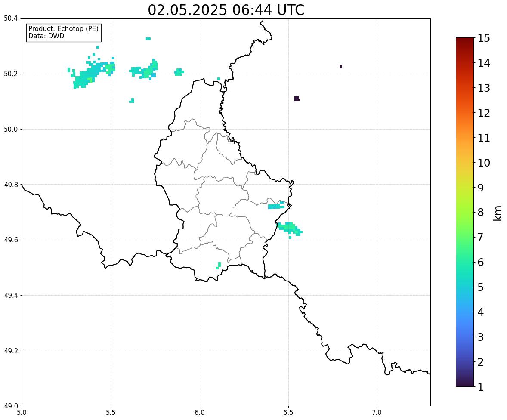
Task: Click the y-axis label '50.2'
Action: point(11,74)
